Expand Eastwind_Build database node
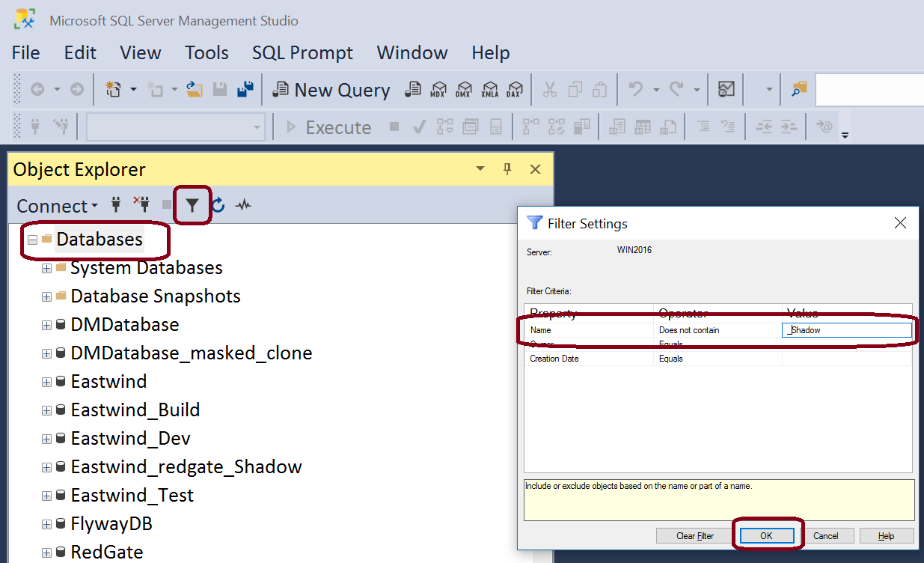Viewport: 924px width, 563px height. [46, 410]
